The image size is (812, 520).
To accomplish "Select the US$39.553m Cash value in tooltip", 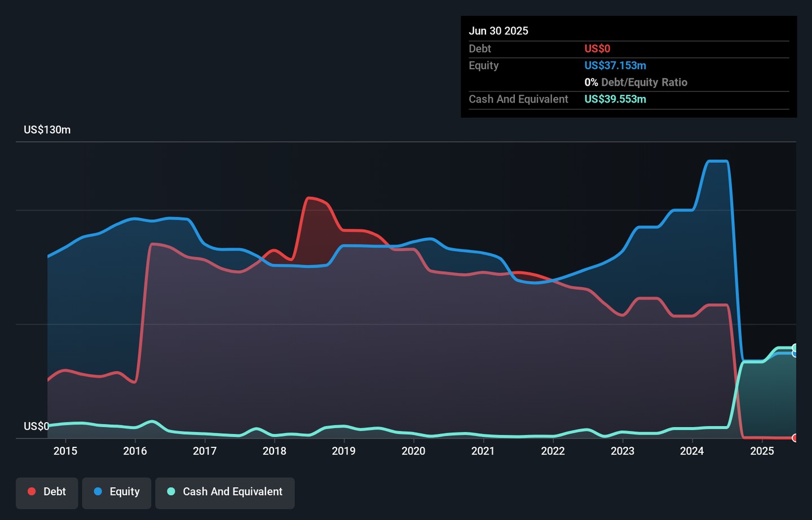I will coord(615,99).
